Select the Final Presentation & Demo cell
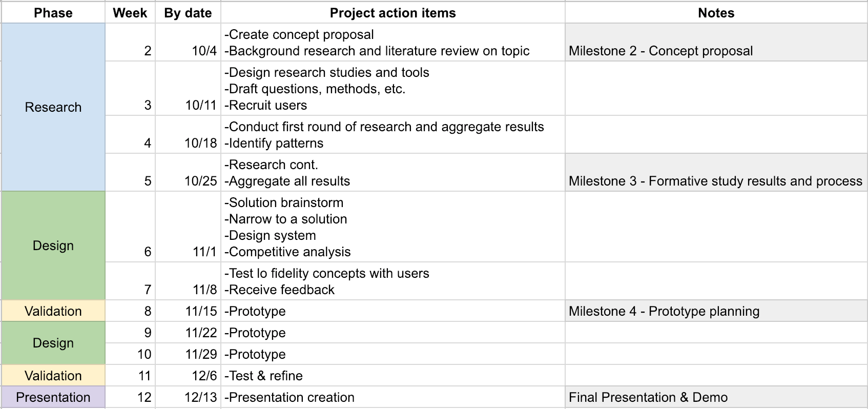This screenshot has height=409, width=868. tap(716, 397)
